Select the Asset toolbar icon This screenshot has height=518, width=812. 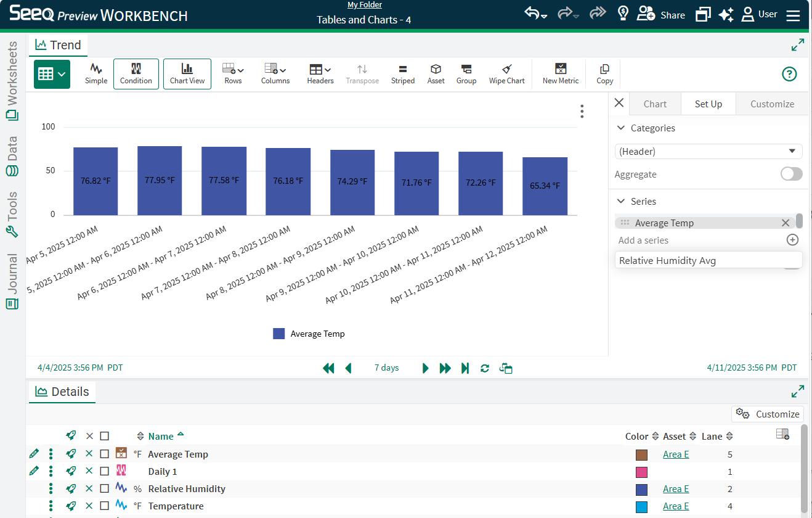click(x=436, y=73)
